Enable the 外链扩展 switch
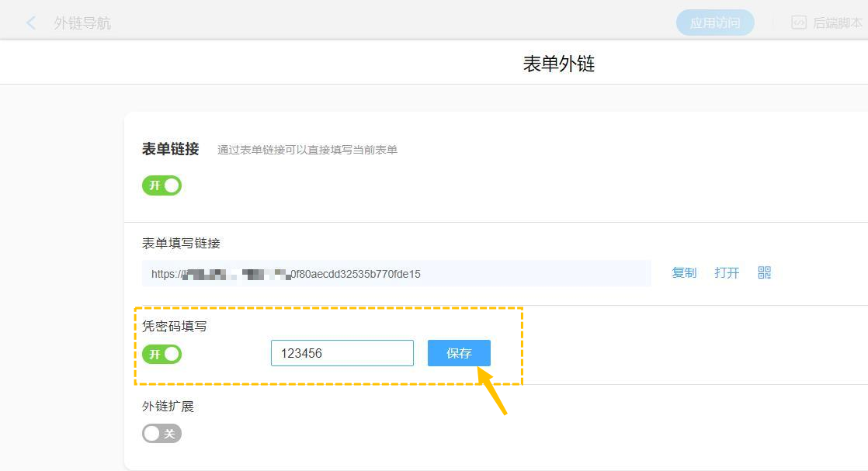868x471 pixels. 161,433
